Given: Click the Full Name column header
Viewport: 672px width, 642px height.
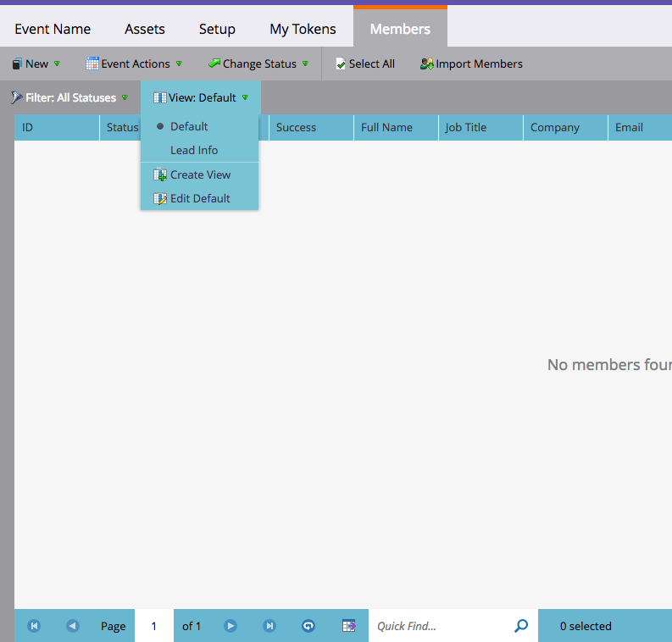Looking at the screenshot, I should tap(396, 128).
